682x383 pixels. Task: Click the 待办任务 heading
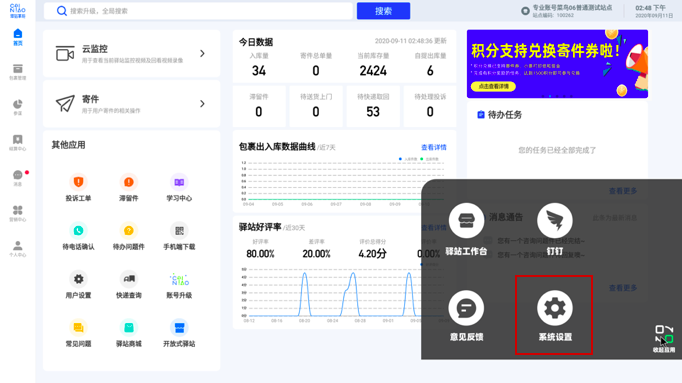tap(505, 115)
